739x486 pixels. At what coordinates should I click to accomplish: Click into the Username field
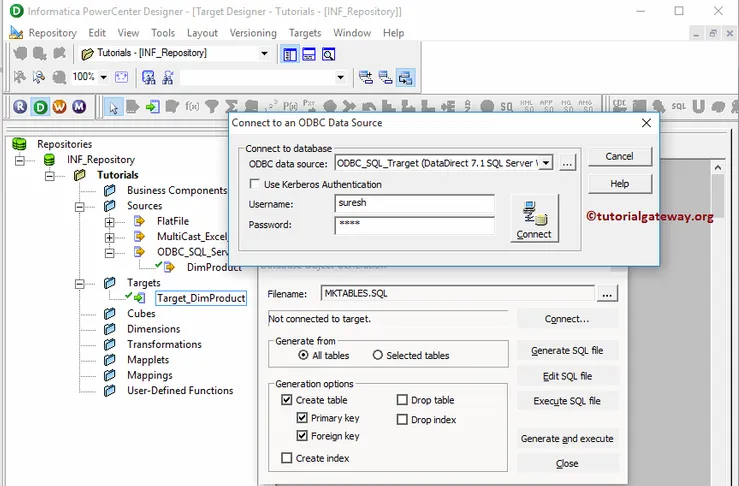coord(414,204)
